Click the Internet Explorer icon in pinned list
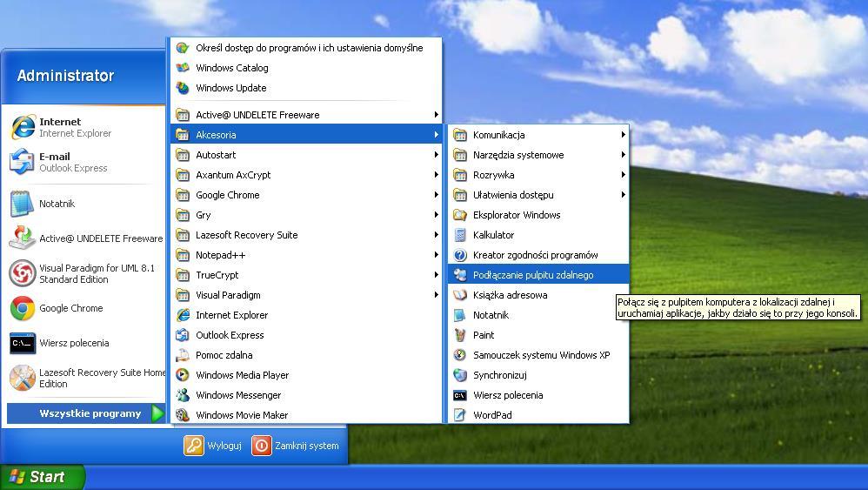 point(23,127)
